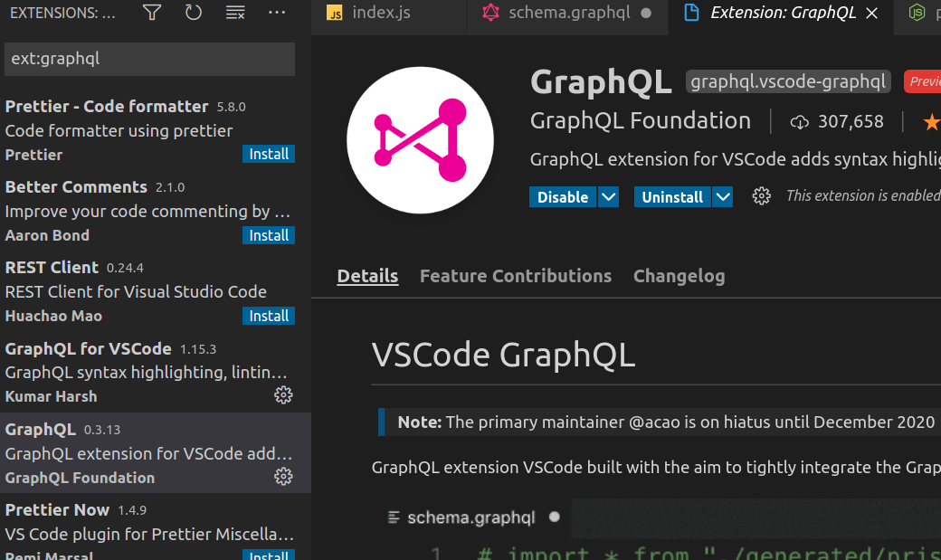Click the unsaved dot on schema.graphql tab
This screenshot has width=941, height=560.
tap(646, 14)
